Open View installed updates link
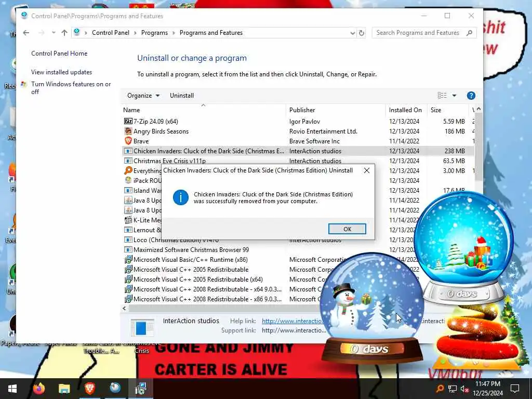 tap(61, 72)
